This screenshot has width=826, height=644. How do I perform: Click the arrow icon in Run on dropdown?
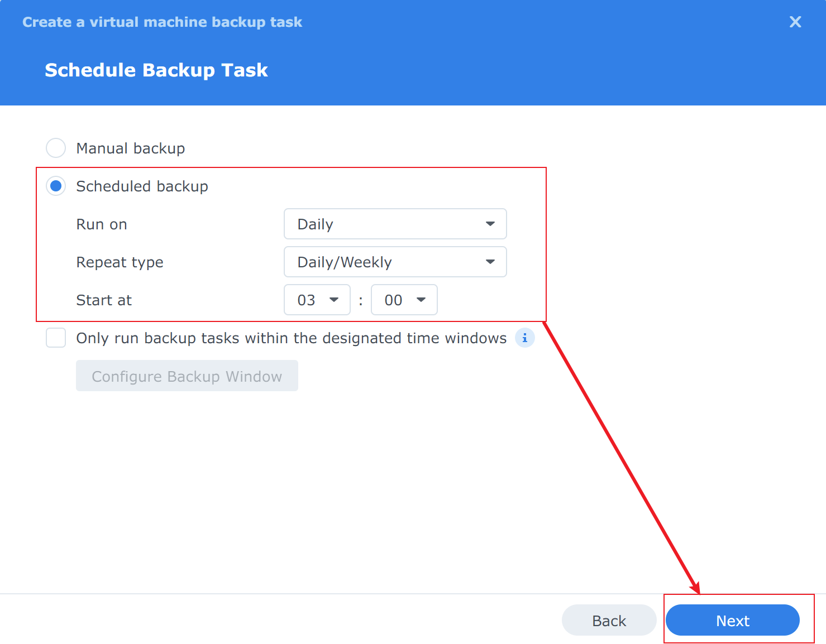tap(490, 224)
